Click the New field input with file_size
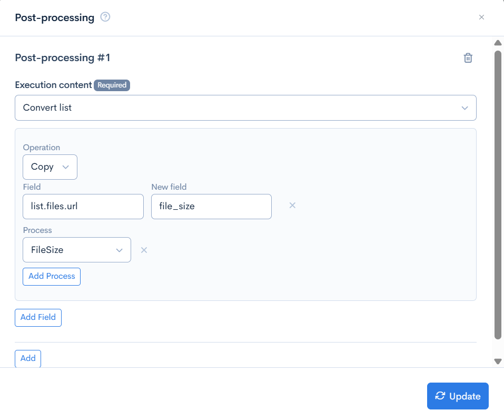 (x=211, y=207)
